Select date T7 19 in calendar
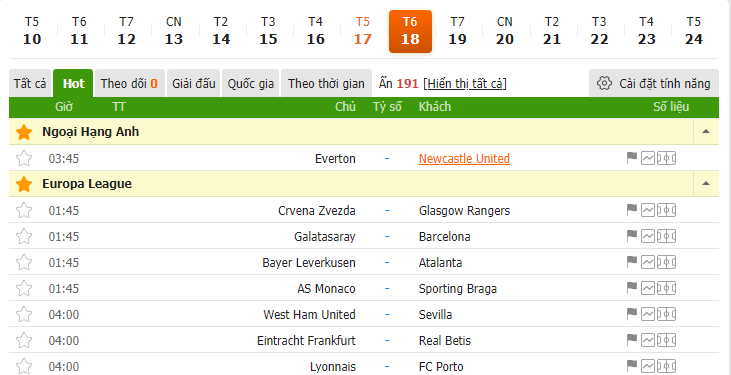Viewport: 731px width, 375px height. click(x=457, y=31)
